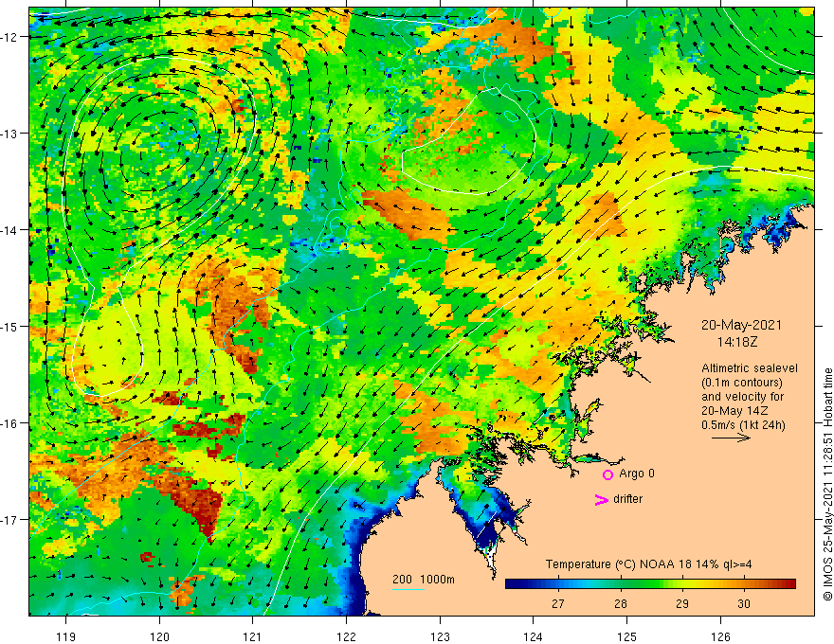Click the latitude label -17
The height and width of the screenshot is (644, 834).
(9, 520)
